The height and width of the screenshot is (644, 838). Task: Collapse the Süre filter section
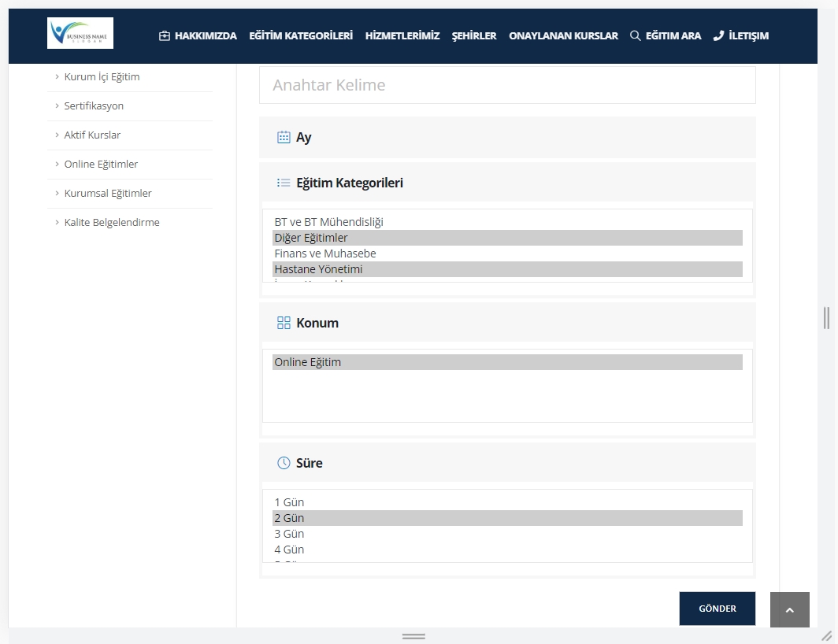coord(507,463)
